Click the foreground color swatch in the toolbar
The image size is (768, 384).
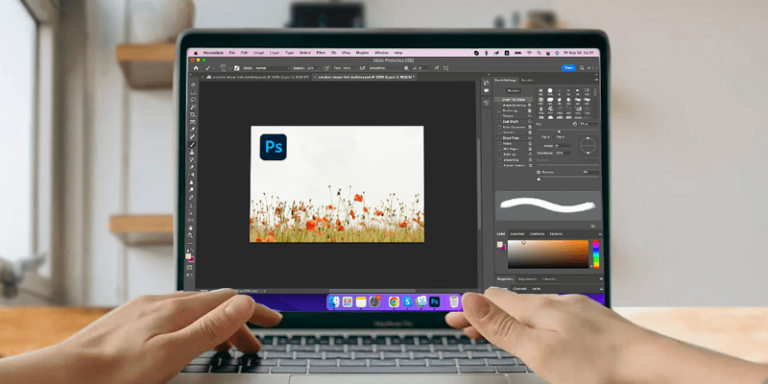(188, 256)
